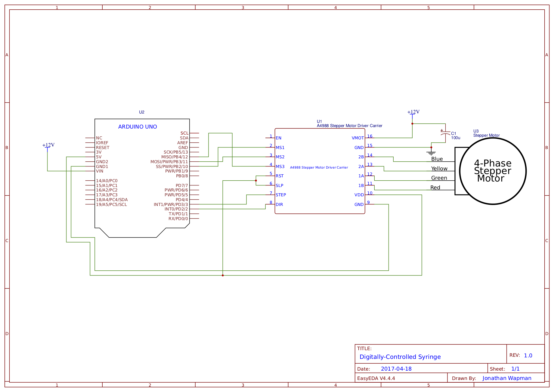554x392 pixels.
Task: Click the VMOT pin label
Action: (x=358, y=138)
